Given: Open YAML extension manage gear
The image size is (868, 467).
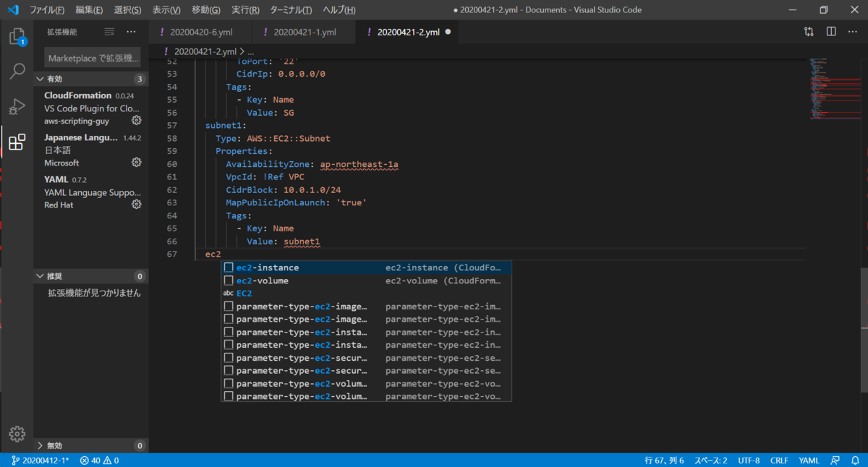Looking at the screenshot, I should pyautogui.click(x=136, y=205).
